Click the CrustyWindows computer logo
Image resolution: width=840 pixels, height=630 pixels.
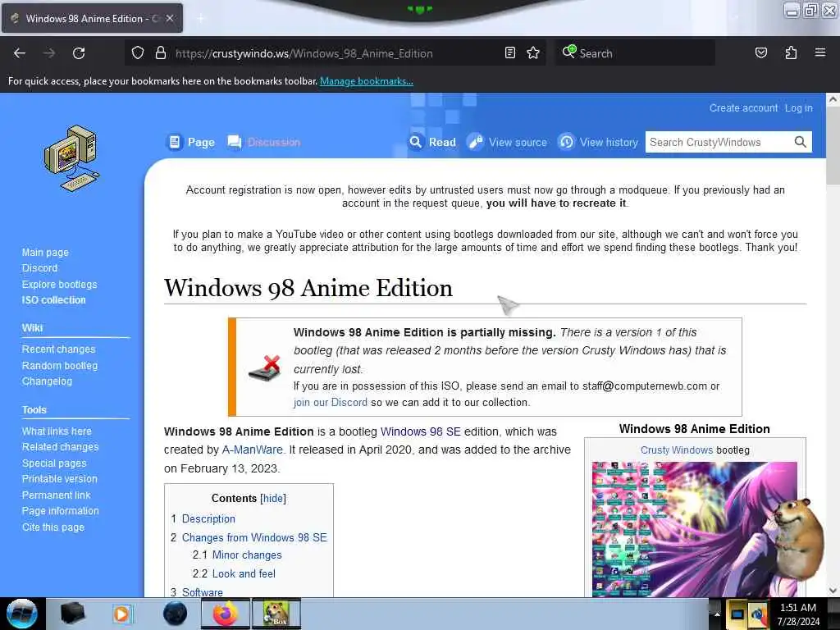[x=72, y=158]
